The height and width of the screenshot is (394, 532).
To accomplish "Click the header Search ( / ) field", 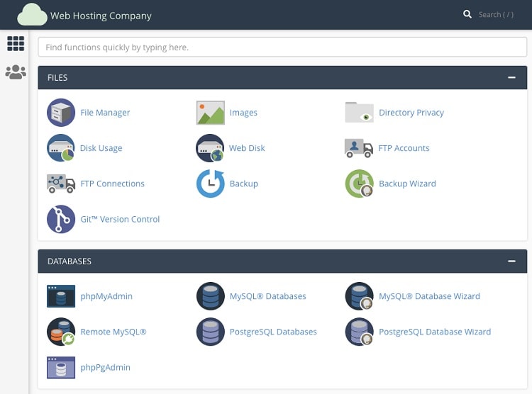I will (x=496, y=15).
